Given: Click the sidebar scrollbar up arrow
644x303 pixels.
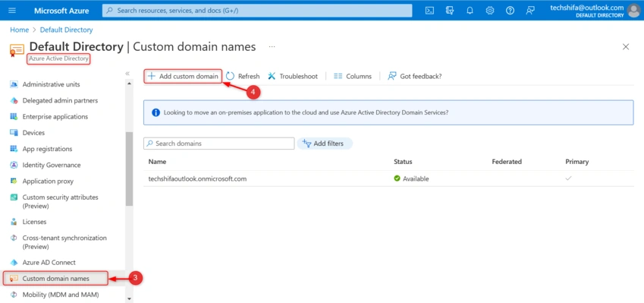Looking at the screenshot, I should tap(130, 84).
